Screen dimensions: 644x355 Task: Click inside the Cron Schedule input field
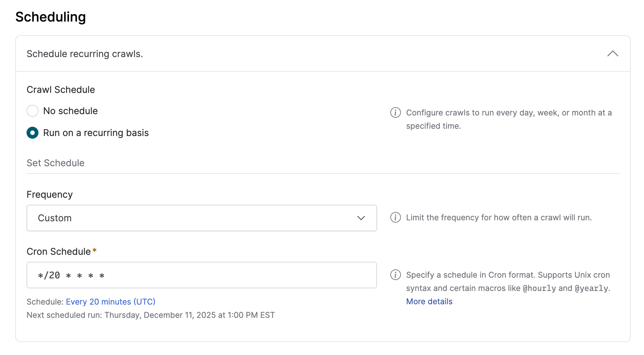pyautogui.click(x=201, y=275)
